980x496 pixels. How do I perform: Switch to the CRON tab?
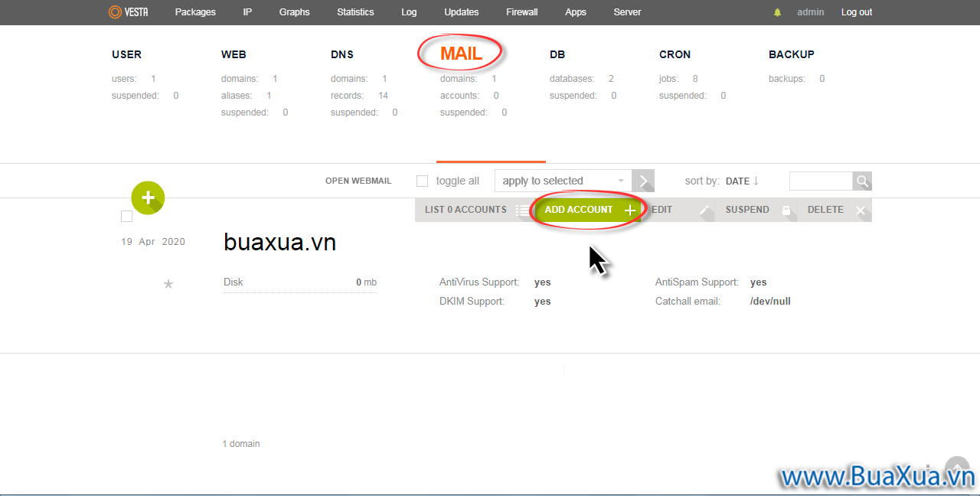(x=675, y=54)
